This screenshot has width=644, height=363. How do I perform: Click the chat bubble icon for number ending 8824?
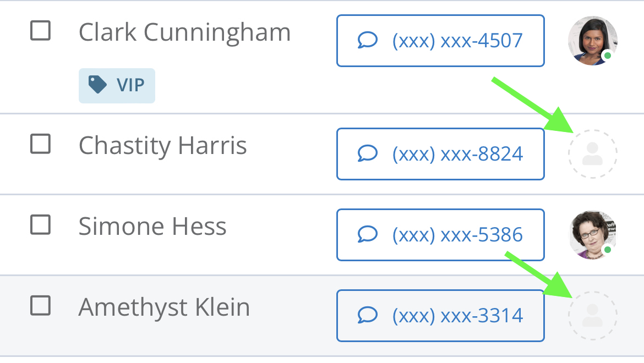tap(367, 153)
